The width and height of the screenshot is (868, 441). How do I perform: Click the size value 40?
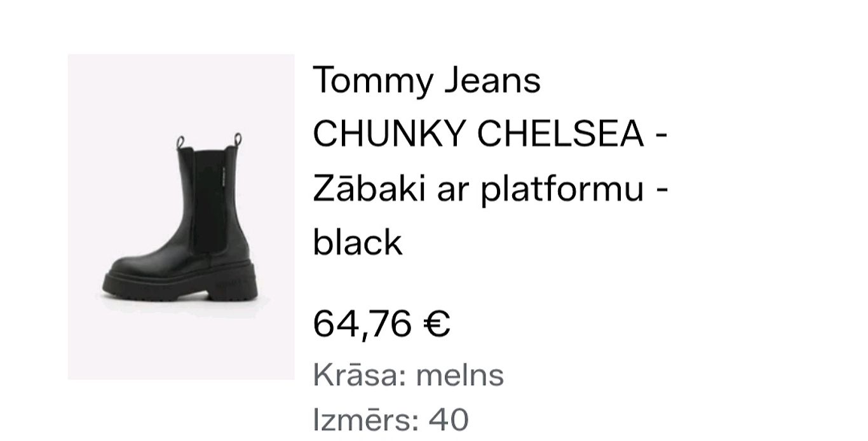coord(449,419)
